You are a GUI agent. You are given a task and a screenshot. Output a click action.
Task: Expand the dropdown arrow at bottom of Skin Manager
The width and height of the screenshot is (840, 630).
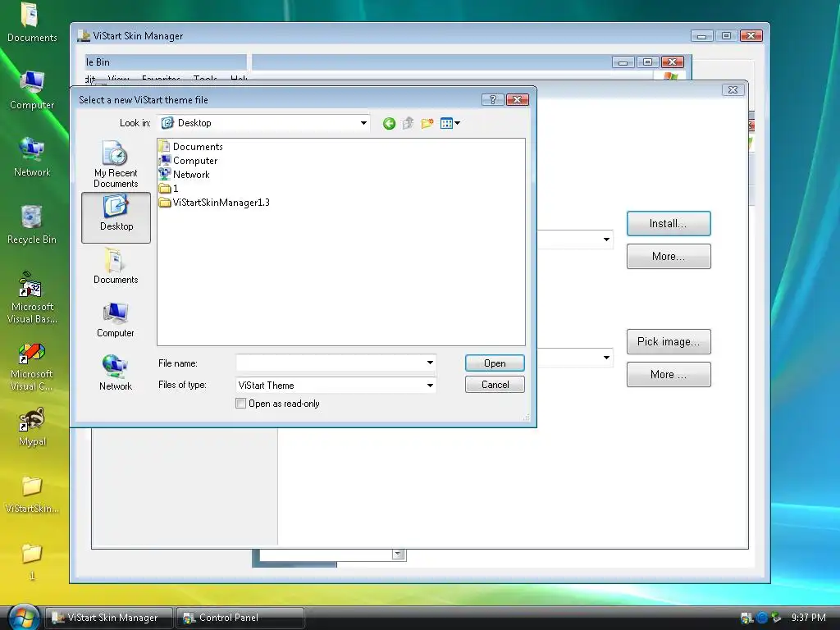398,554
